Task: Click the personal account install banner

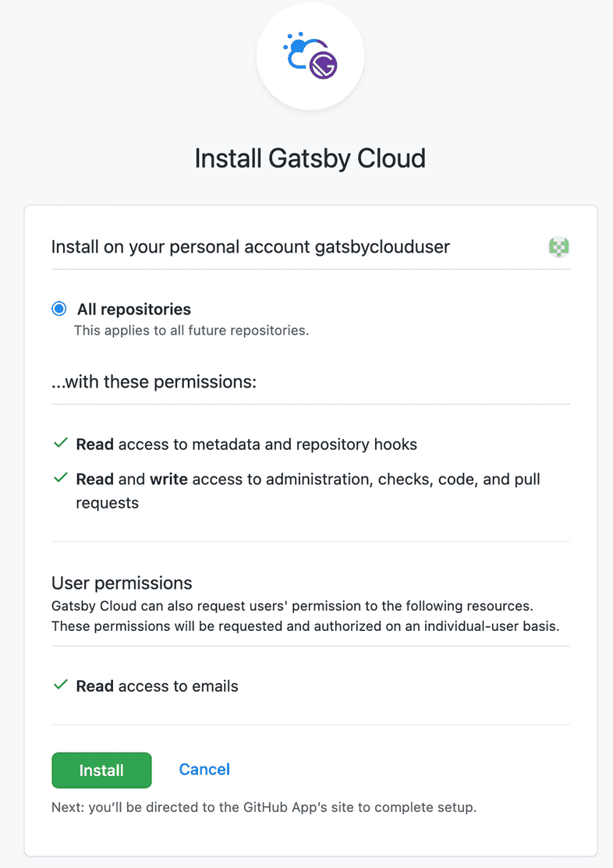Action: point(250,246)
